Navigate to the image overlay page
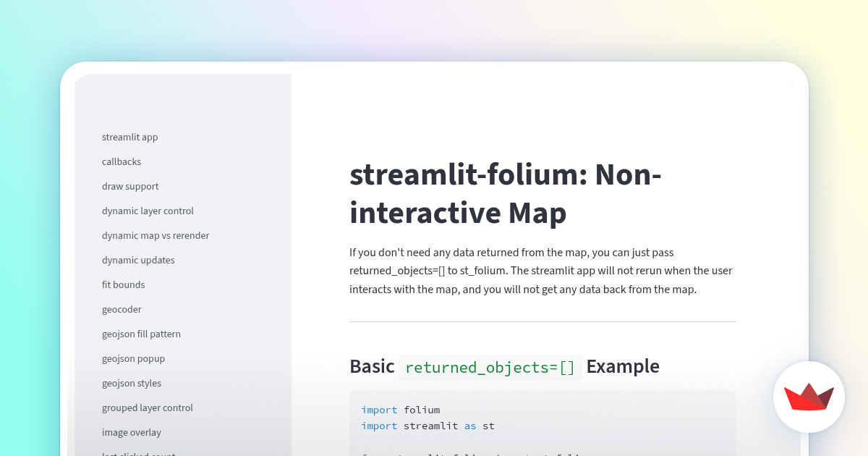Image resolution: width=868 pixels, height=456 pixels. click(132, 432)
